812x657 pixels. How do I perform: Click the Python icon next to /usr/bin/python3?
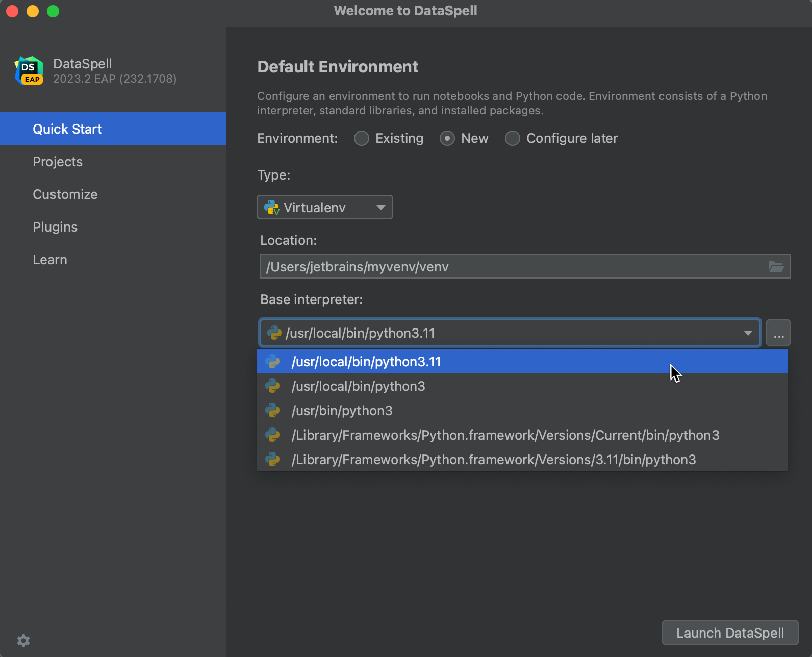click(x=273, y=411)
